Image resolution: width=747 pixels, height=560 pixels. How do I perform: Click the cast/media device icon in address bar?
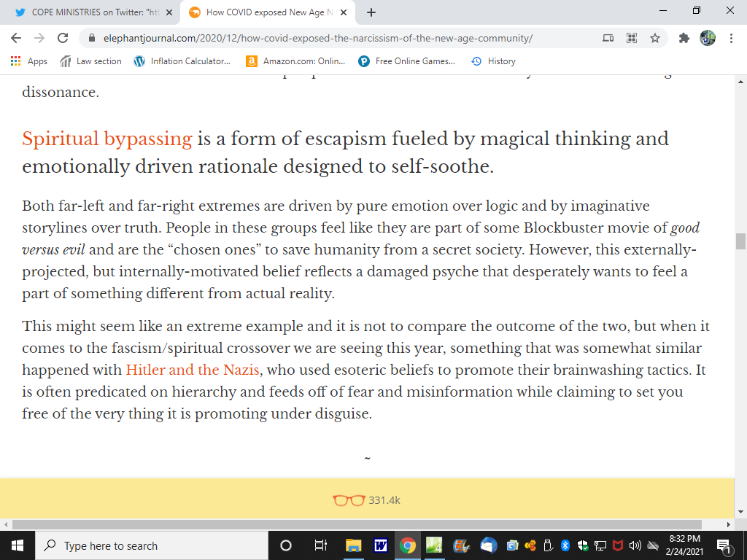pyautogui.click(x=608, y=38)
